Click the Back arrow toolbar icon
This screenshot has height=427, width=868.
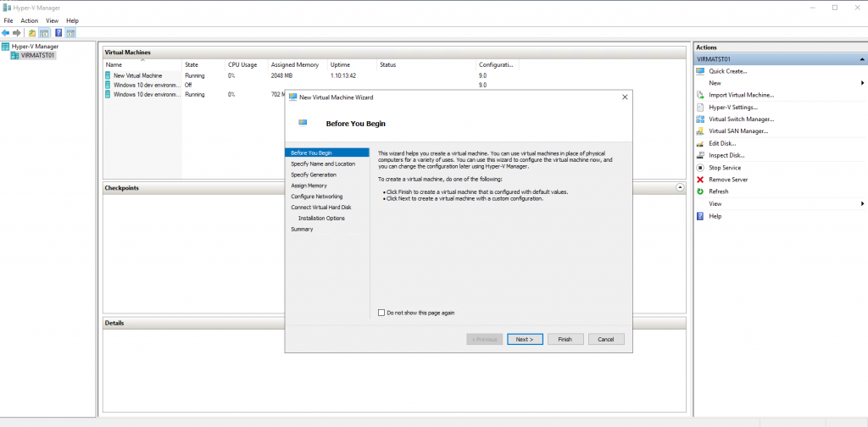[6, 33]
